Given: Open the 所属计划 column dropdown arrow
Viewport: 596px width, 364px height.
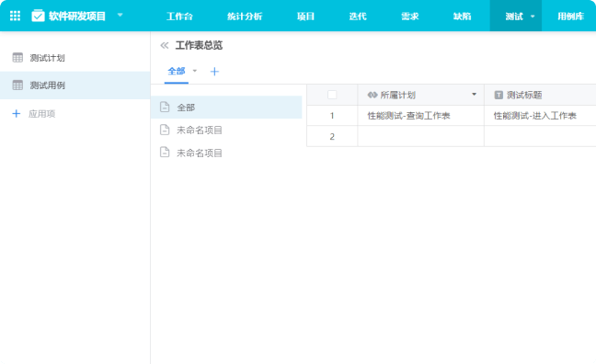Looking at the screenshot, I should (474, 95).
